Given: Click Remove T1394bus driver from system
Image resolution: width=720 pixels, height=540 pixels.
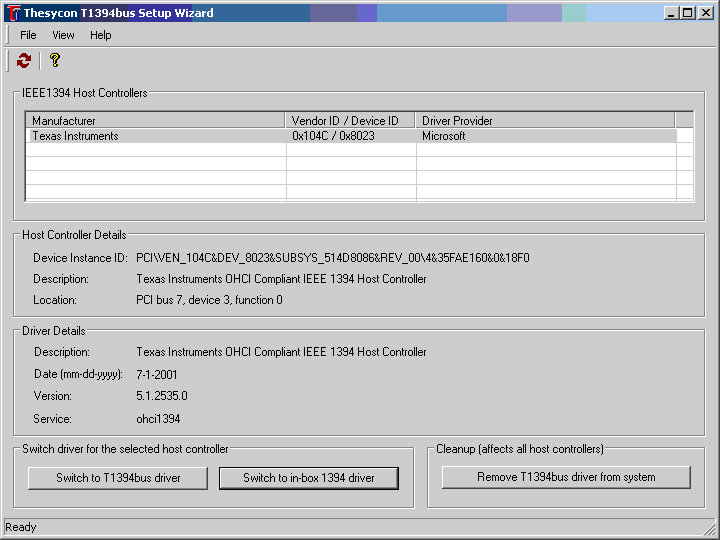Looking at the screenshot, I should pyautogui.click(x=566, y=478).
